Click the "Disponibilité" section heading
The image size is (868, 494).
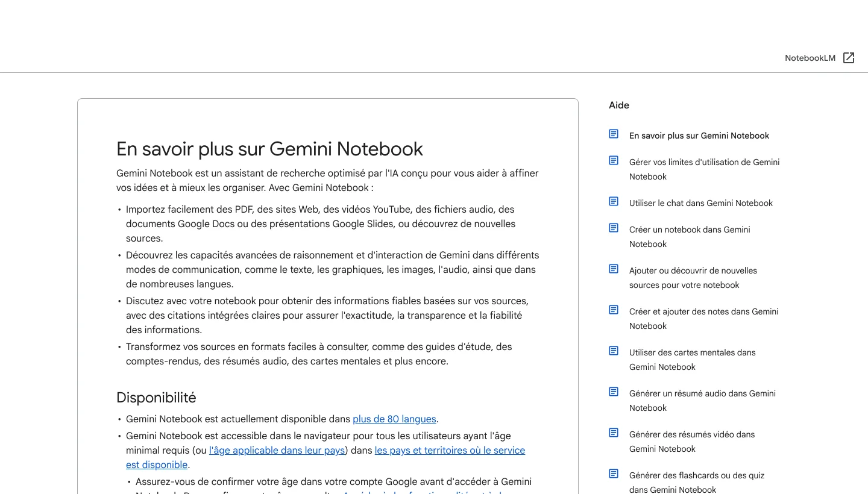tap(156, 398)
